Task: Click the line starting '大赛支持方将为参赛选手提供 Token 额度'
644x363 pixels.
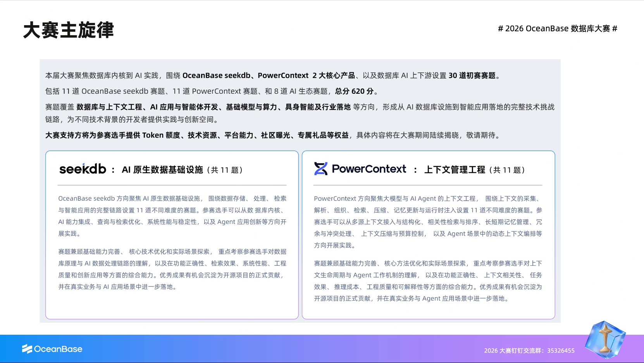Action: pyautogui.click(x=274, y=135)
